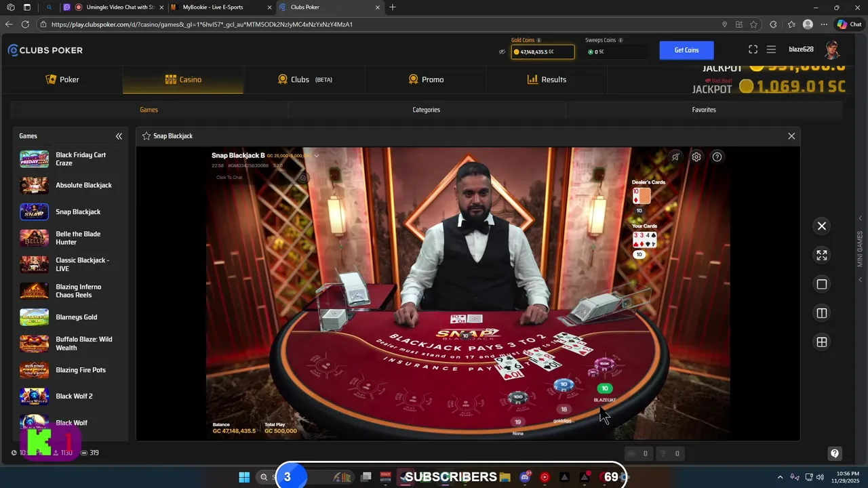Expand the Snap Blackjack B table dropdown

click(x=316, y=156)
